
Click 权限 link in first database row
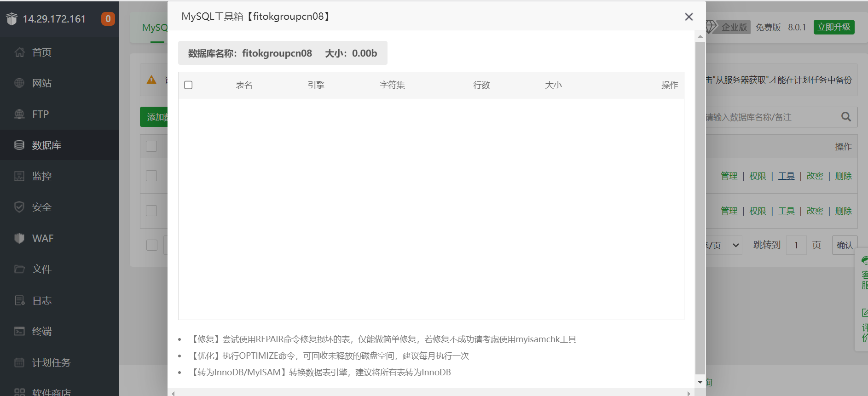pyautogui.click(x=758, y=176)
